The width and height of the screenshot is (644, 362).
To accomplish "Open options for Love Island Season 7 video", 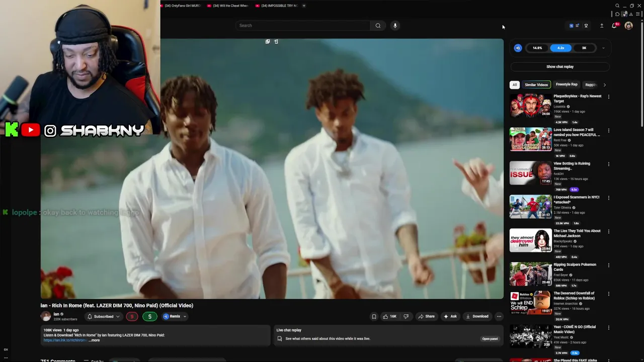I will click(x=609, y=130).
